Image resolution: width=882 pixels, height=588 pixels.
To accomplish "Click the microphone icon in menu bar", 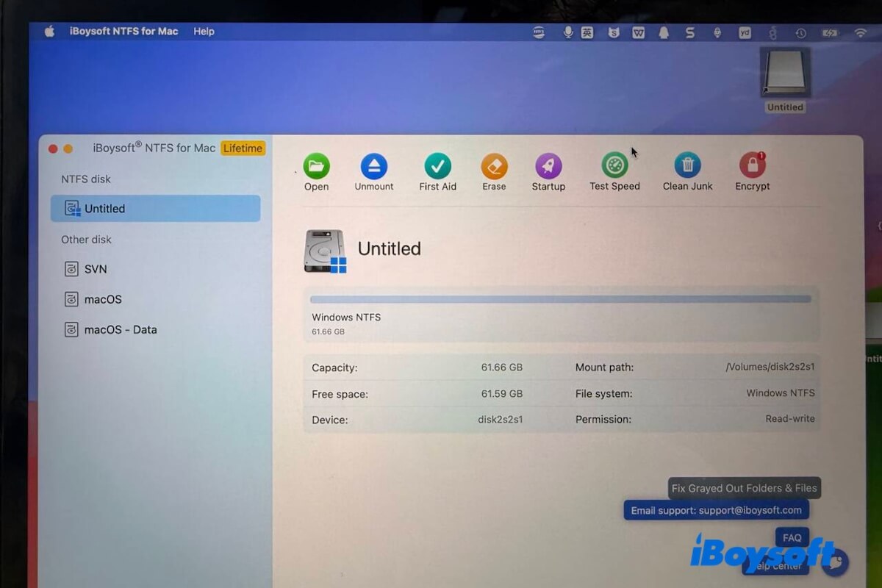I will click(x=567, y=32).
